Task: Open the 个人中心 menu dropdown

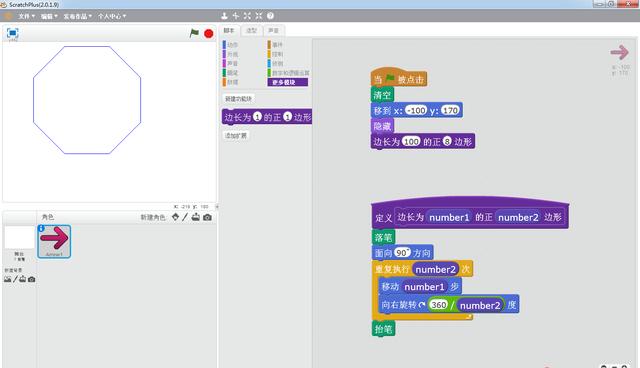Action: click(x=112, y=16)
